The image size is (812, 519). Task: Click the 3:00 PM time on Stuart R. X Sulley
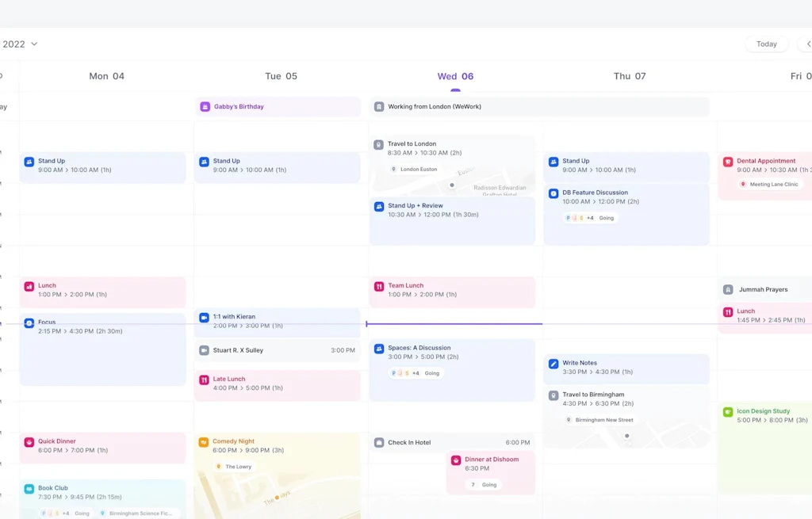click(x=343, y=350)
